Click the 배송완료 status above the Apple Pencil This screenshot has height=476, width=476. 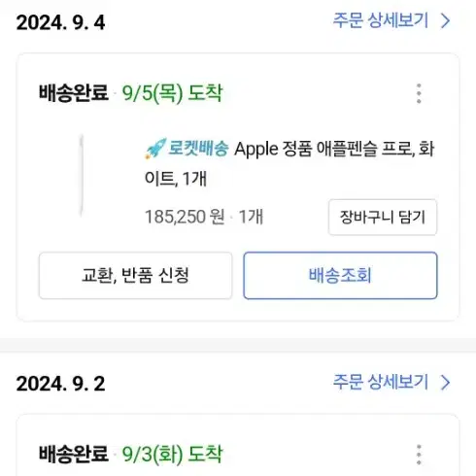[x=74, y=93]
